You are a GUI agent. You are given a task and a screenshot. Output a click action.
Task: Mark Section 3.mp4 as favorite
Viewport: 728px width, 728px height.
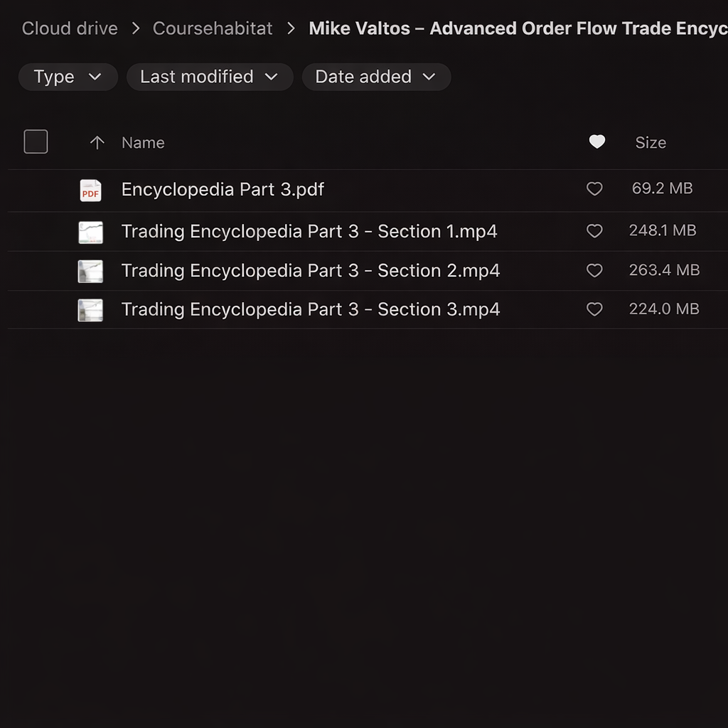[x=594, y=309]
